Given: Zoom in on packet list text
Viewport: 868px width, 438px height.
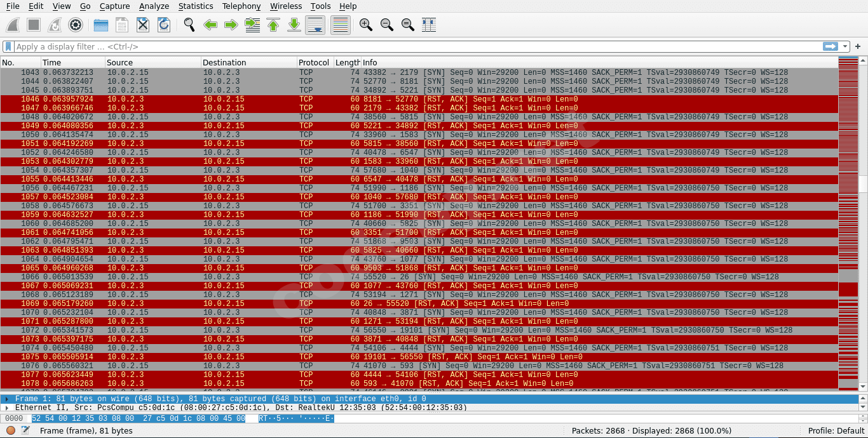Looking at the screenshot, I should click(365, 25).
